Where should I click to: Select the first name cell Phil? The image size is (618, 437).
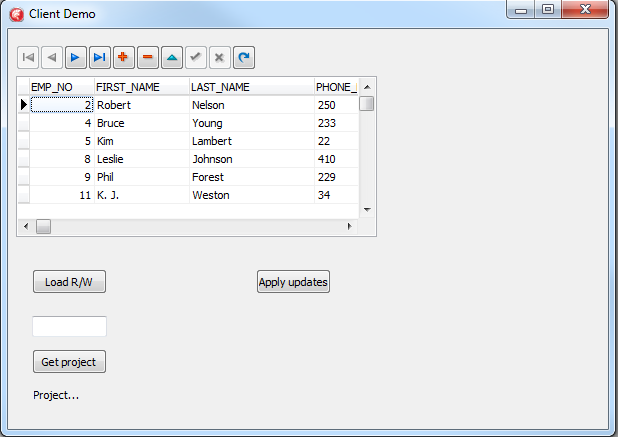click(x=142, y=177)
